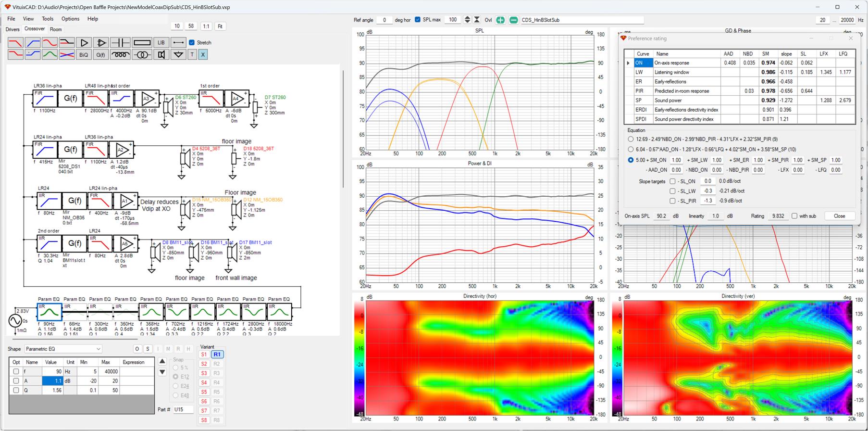Add the op-amp with inputs block

(x=101, y=43)
